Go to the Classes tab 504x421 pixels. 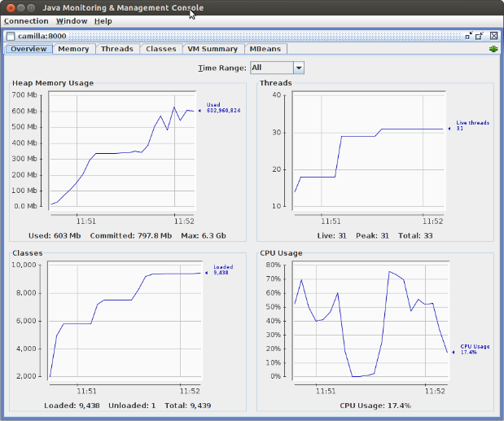click(x=160, y=49)
